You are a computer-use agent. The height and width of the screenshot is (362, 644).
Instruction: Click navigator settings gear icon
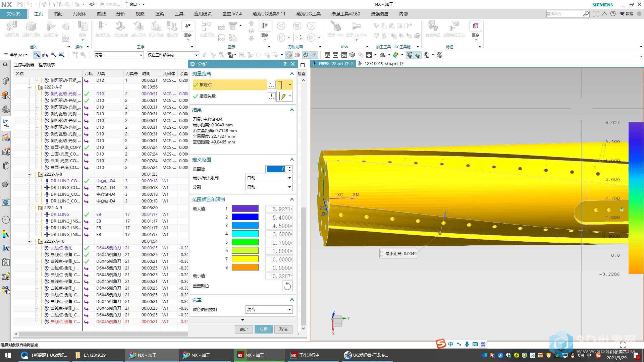coord(5,64)
